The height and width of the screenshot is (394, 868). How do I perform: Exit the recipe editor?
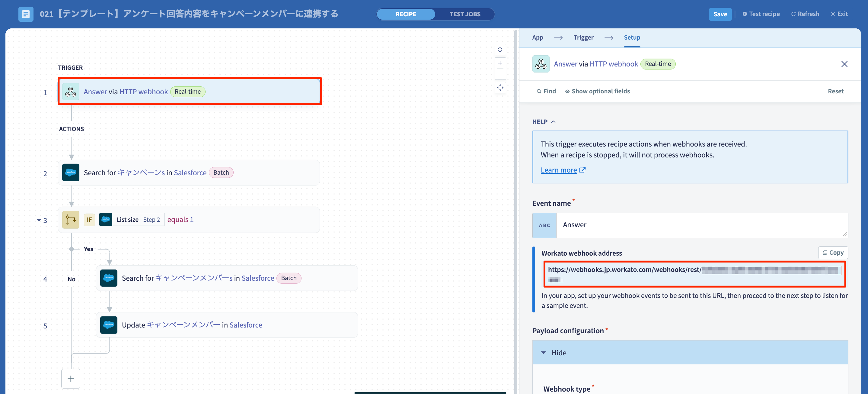click(839, 14)
